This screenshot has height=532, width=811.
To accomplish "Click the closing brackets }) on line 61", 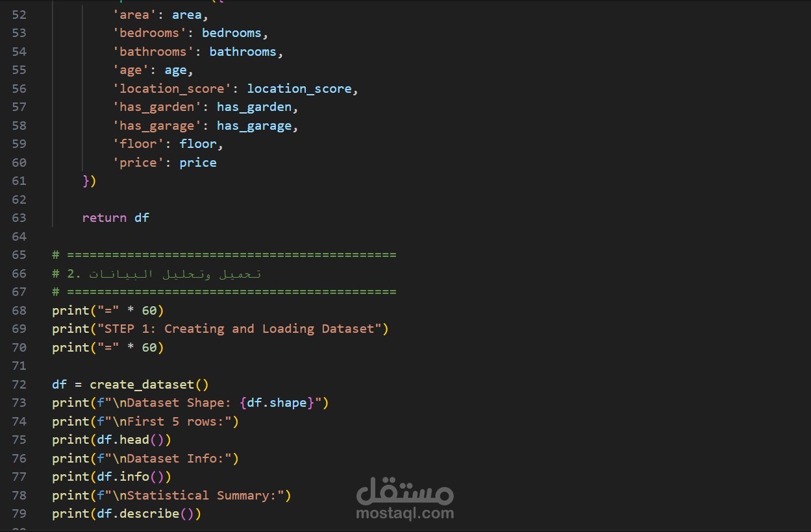I will [x=89, y=180].
